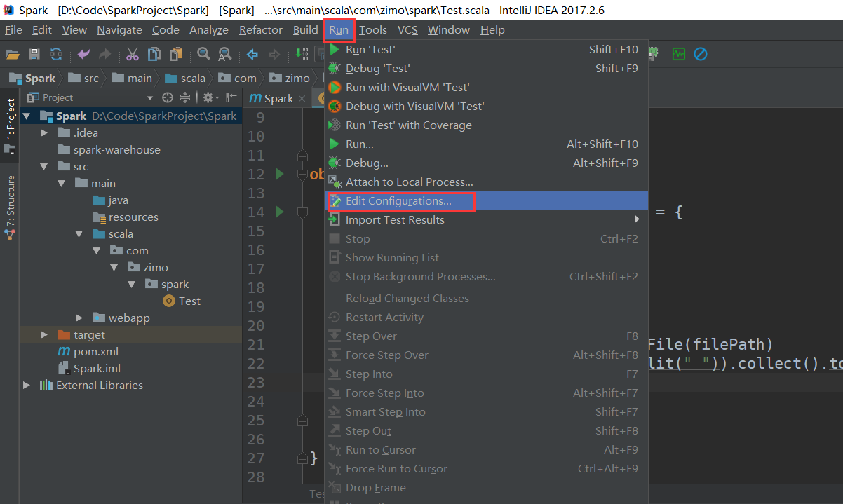Click the Forward navigation arrow icon
This screenshot has width=843, height=504.
tap(274, 54)
